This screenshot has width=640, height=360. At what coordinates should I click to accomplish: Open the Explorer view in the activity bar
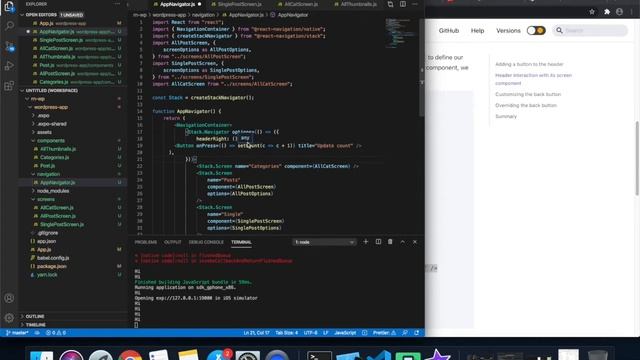pyautogui.click(x=9, y=7)
